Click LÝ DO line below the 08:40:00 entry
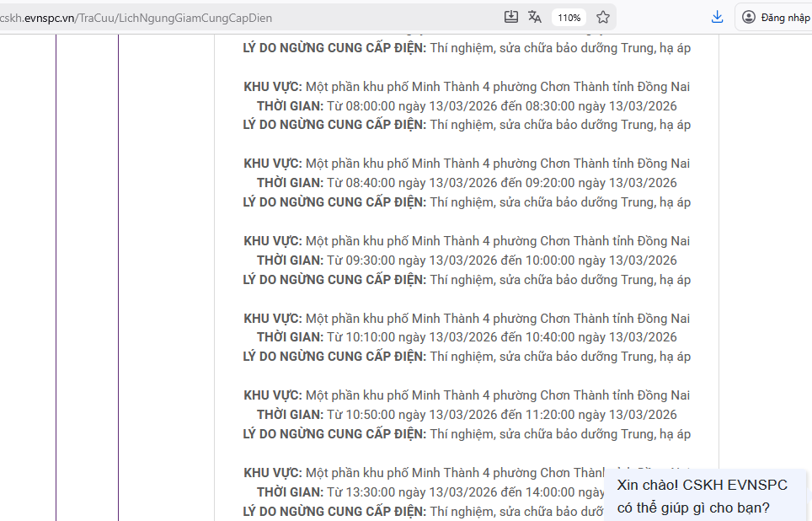 tap(467, 202)
